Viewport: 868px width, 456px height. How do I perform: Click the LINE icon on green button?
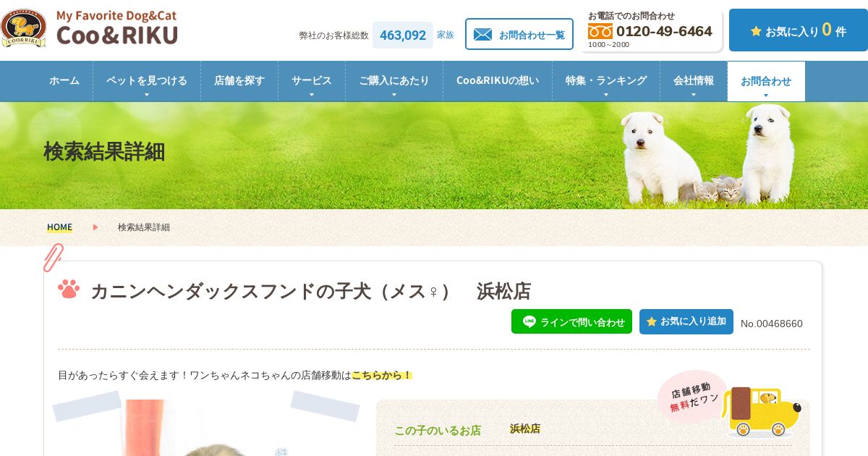529,321
